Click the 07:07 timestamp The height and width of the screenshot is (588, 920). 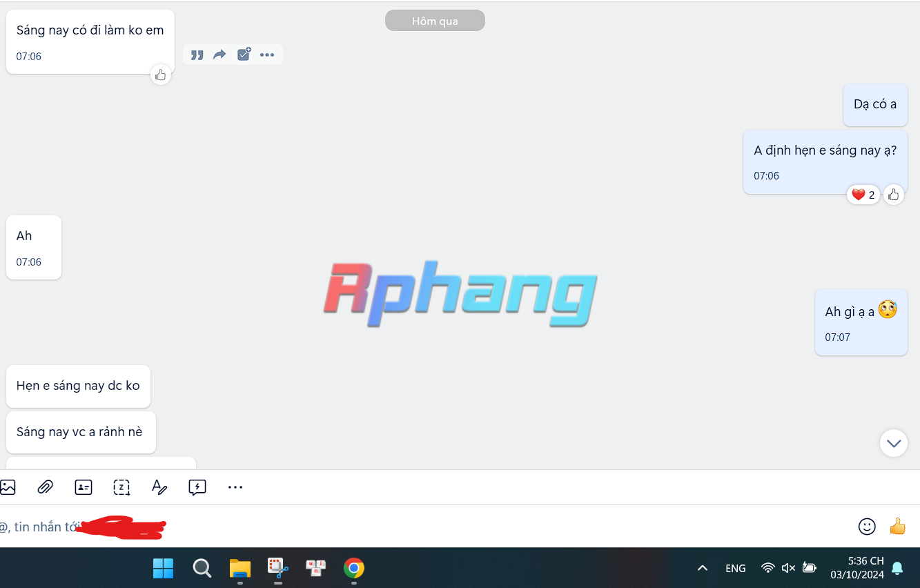tap(837, 337)
